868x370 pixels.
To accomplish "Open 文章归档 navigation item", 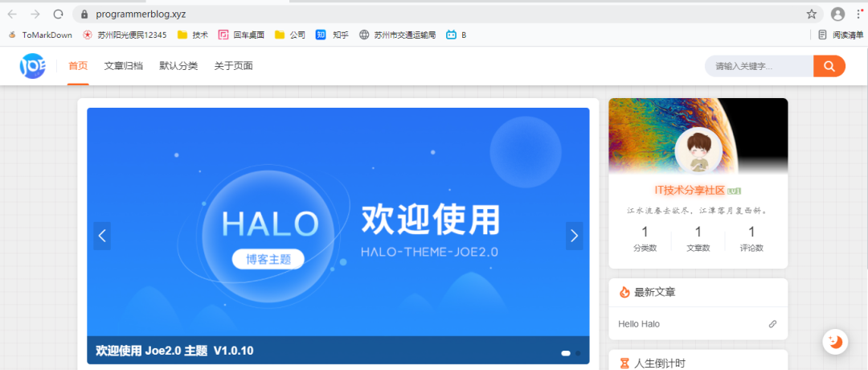I will click(124, 66).
